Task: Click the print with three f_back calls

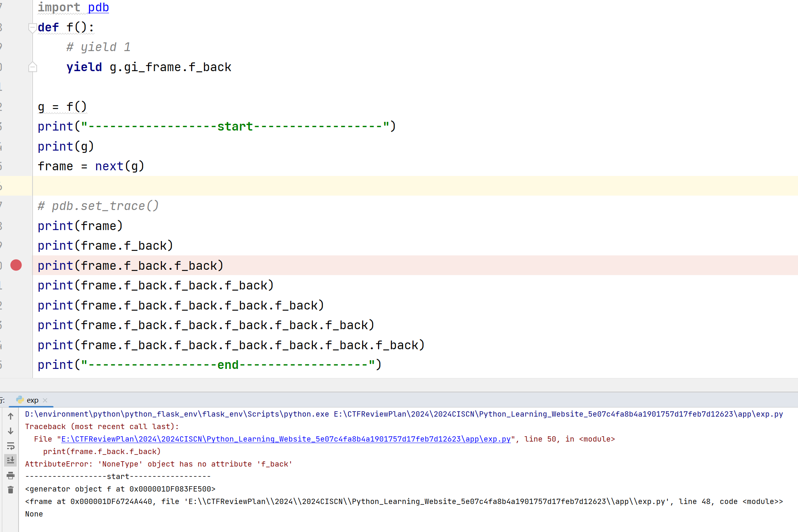Action: 156,285
